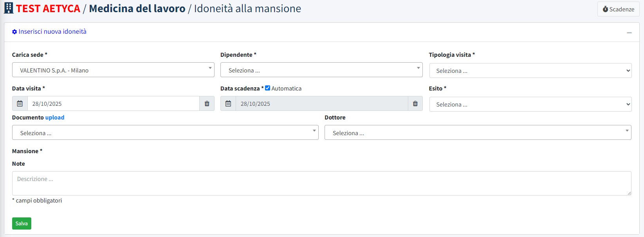Open the Carica sede dropdown
This screenshot has width=644, height=237.
tap(113, 70)
